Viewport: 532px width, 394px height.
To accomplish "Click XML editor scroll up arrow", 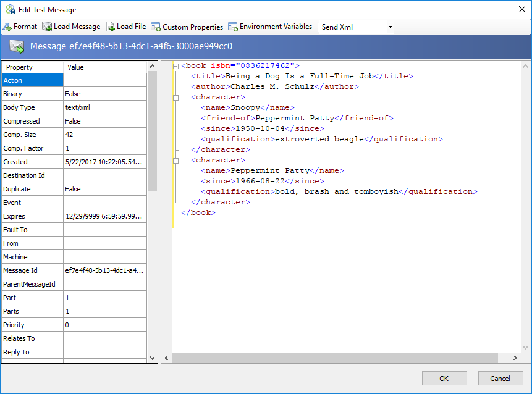I will 525,67.
